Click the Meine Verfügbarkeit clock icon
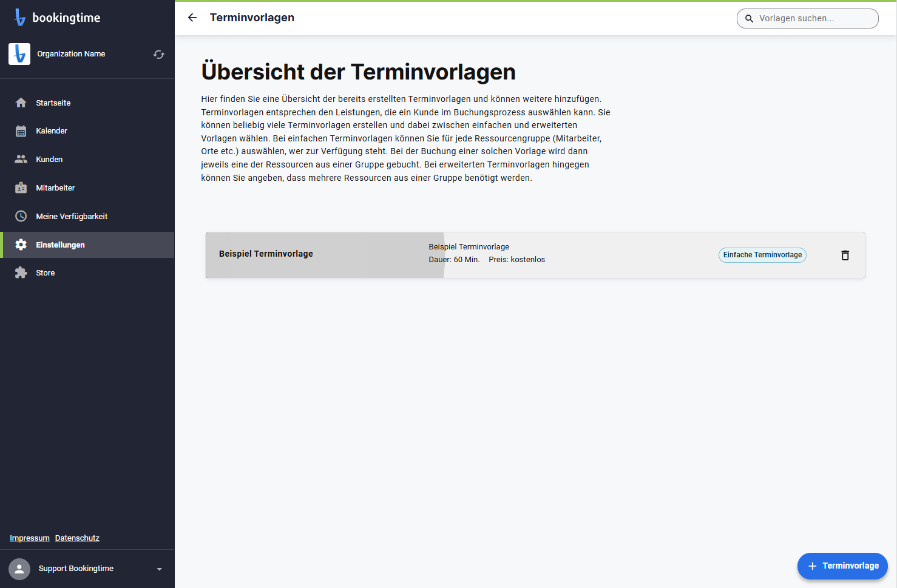Image resolution: width=897 pixels, height=588 pixels. point(21,216)
